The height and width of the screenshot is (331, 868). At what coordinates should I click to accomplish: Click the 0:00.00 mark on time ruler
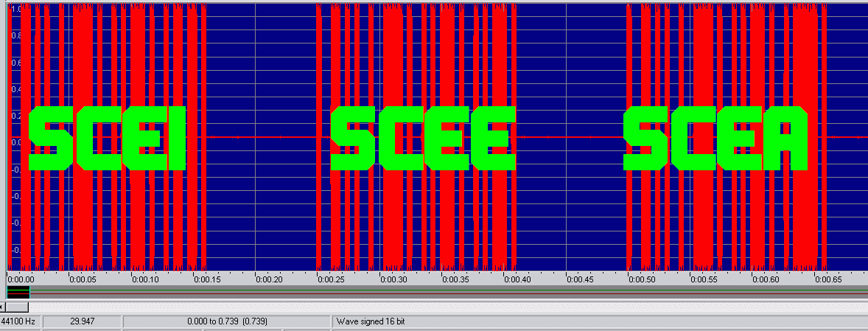21,279
